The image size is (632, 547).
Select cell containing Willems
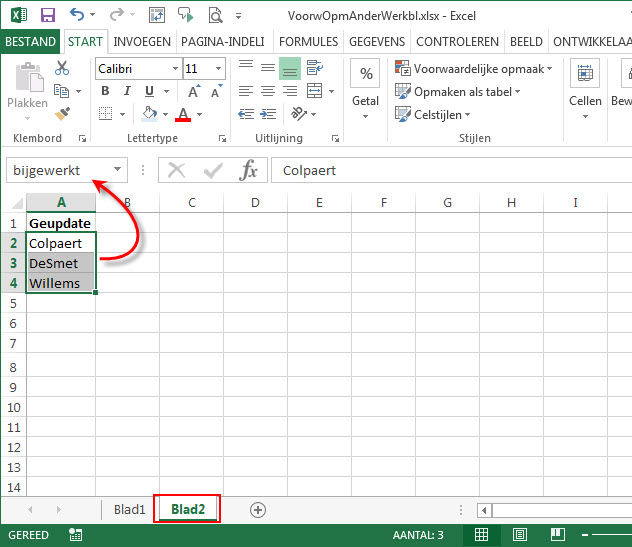click(61, 283)
